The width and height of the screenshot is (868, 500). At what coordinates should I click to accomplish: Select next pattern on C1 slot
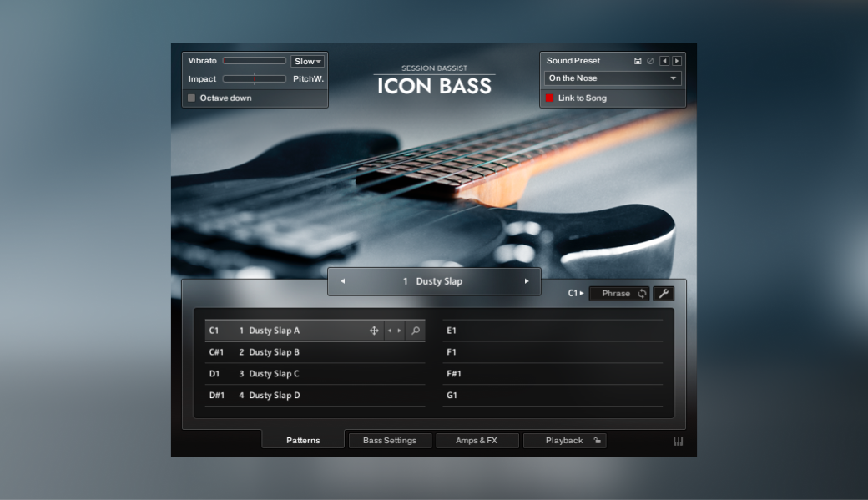[x=400, y=331]
